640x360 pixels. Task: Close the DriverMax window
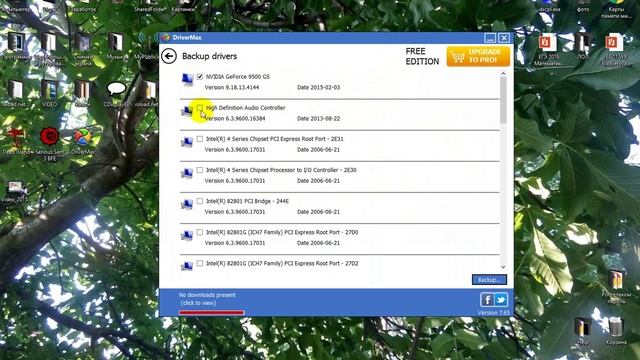coord(504,38)
